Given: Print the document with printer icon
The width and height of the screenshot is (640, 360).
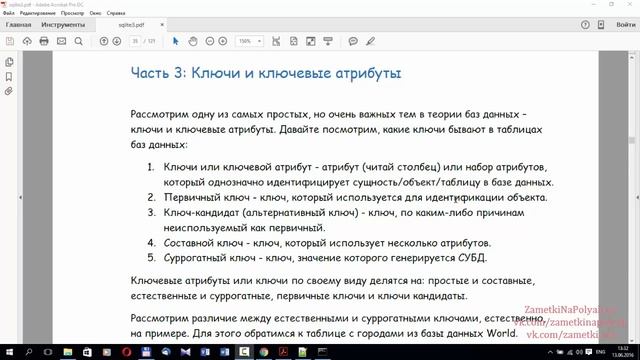Looking at the screenshot, I should tap(44, 41).
